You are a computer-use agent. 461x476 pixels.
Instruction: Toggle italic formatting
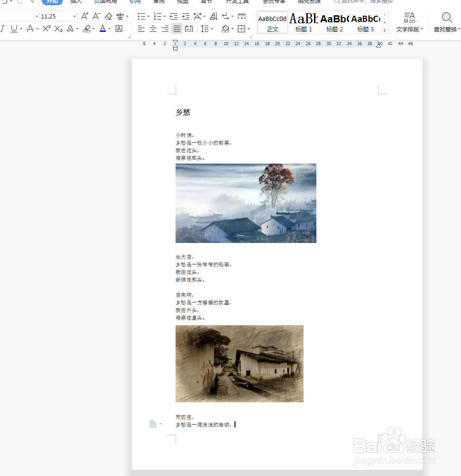2,29
